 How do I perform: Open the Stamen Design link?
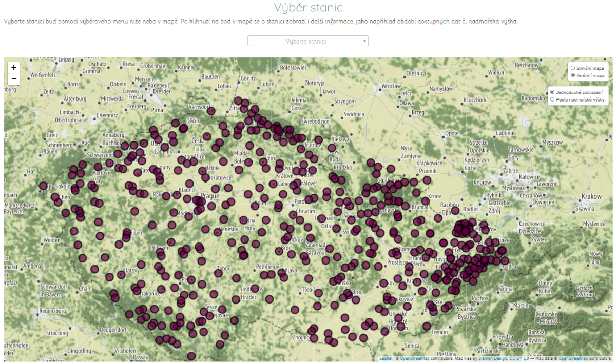[x=492, y=358]
